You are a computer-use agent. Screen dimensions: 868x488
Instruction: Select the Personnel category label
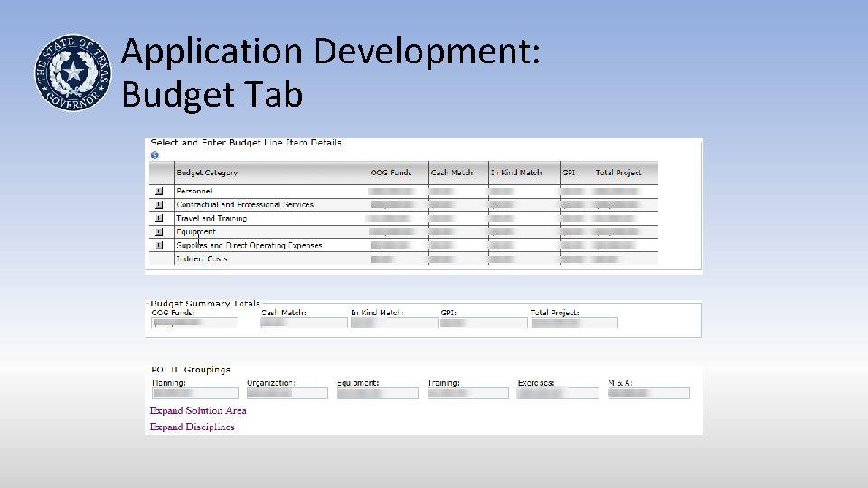[193, 192]
